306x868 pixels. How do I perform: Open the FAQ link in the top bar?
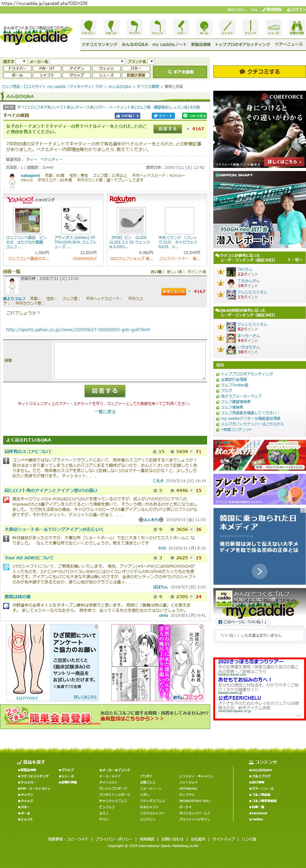(x=254, y=10)
